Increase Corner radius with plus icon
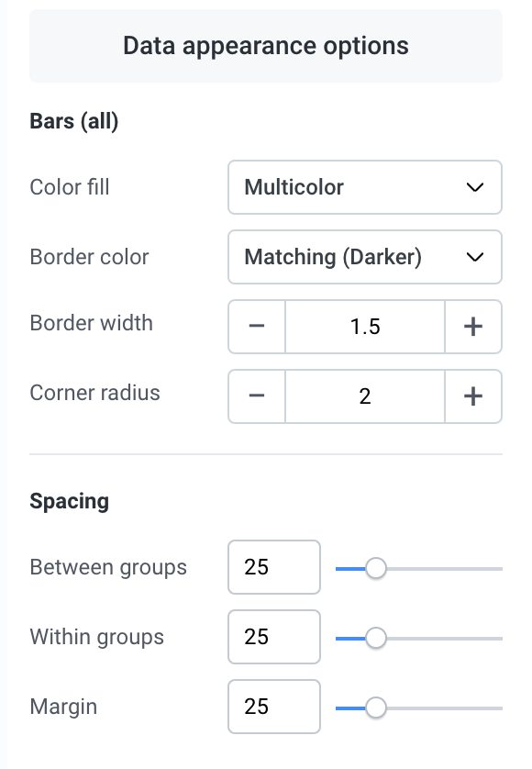Viewport: 532px width, 769px height. coord(473,396)
